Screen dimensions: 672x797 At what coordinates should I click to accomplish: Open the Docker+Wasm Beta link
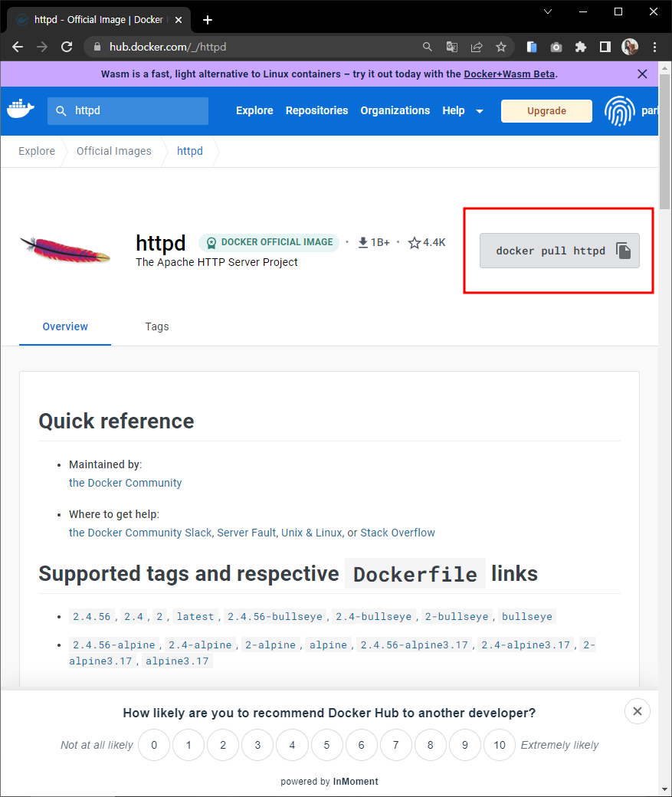click(510, 74)
